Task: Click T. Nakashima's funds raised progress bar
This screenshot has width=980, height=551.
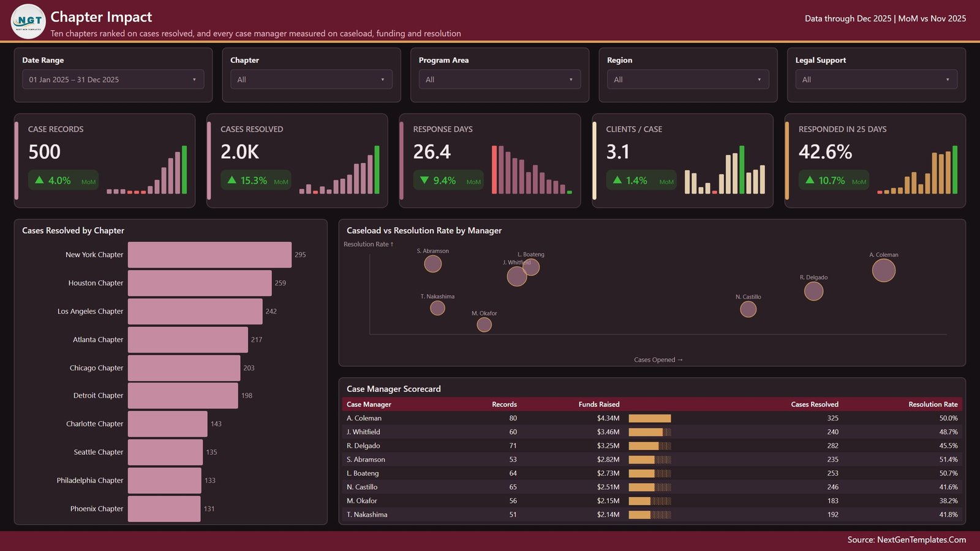Action: click(x=650, y=514)
